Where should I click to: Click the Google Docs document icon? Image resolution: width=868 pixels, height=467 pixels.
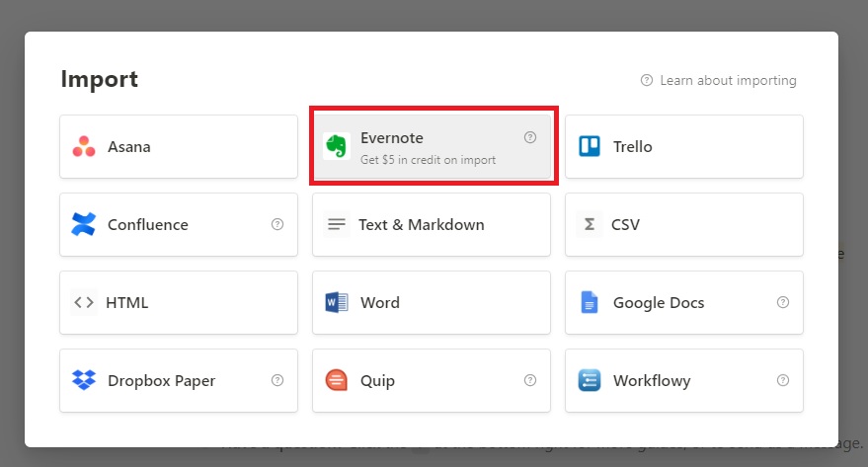pyautogui.click(x=589, y=302)
